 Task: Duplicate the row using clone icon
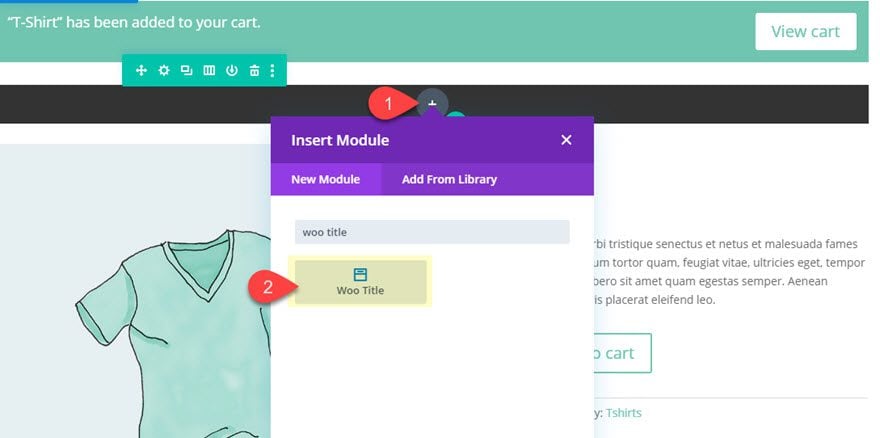pyautogui.click(x=186, y=70)
